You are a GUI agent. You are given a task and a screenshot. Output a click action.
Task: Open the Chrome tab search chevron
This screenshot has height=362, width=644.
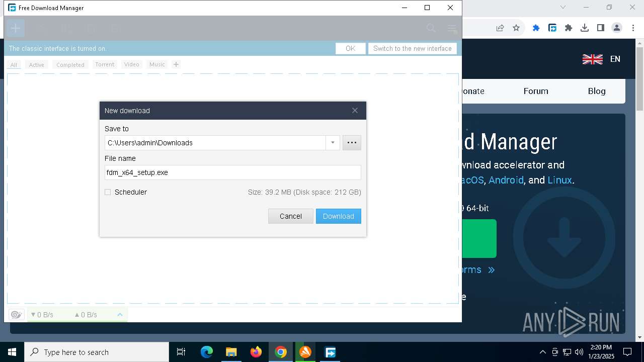(x=563, y=7)
